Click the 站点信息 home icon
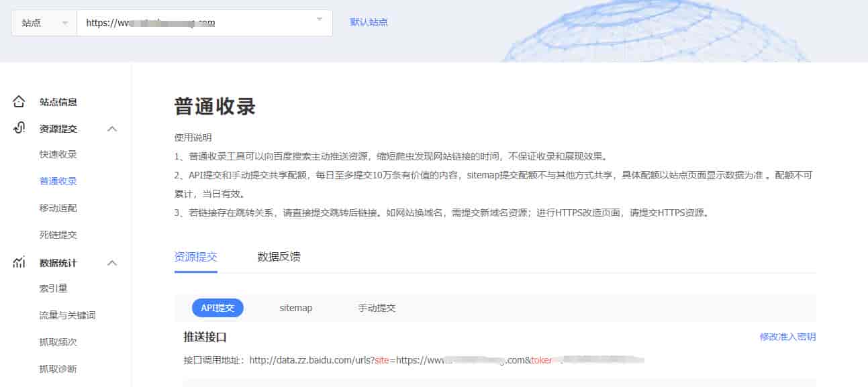Viewport: 868px width, 387px height. point(19,101)
